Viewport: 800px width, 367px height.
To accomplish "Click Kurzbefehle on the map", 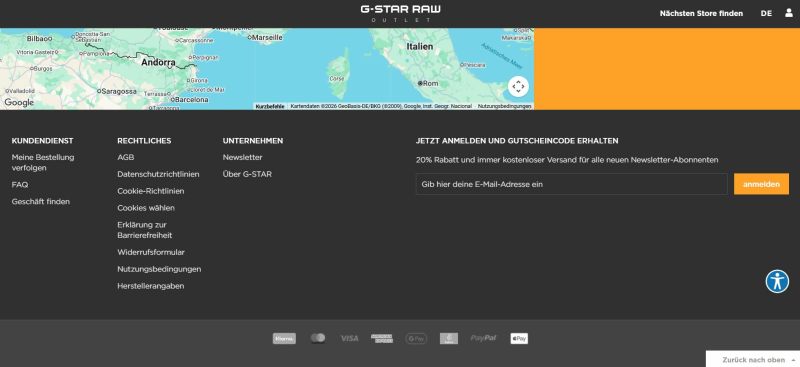I will tap(270, 106).
